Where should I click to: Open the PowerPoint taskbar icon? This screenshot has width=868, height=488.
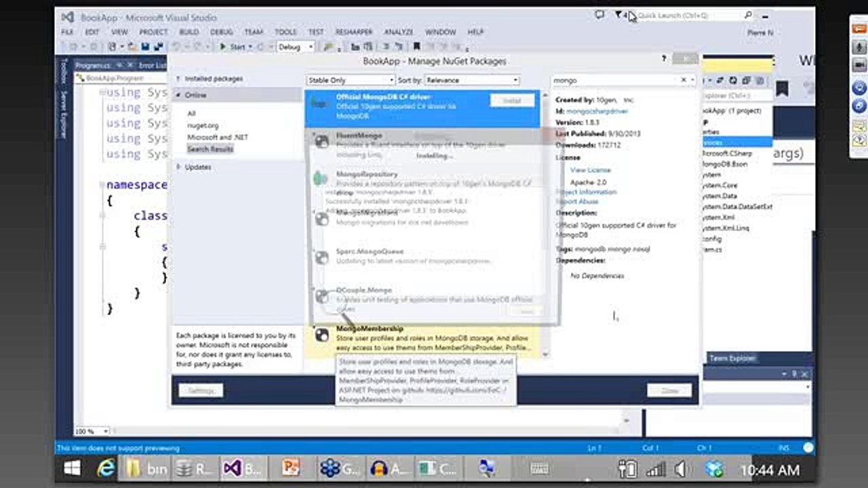click(291, 468)
